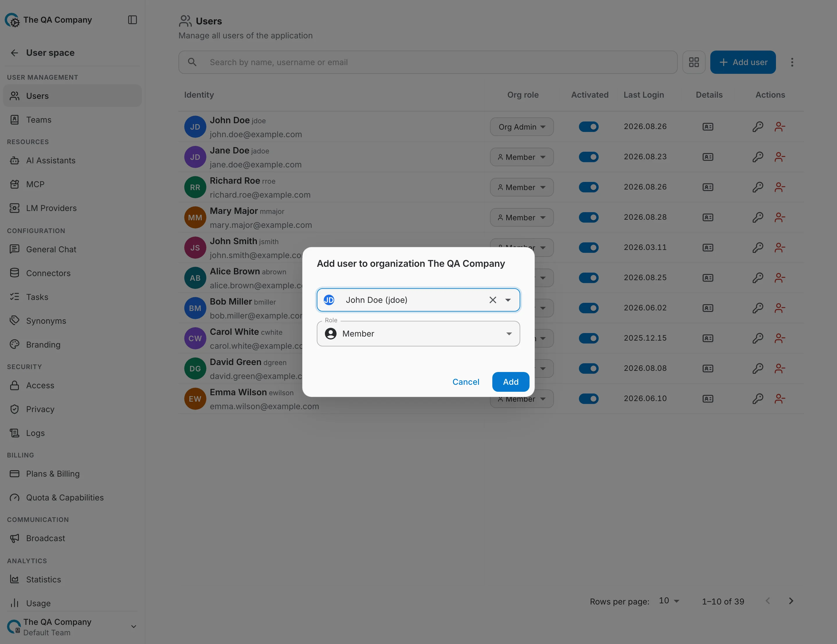This screenshot has height=644, width=837.
Task: Click key icon for Bob Miller
Action: [758, 308]
